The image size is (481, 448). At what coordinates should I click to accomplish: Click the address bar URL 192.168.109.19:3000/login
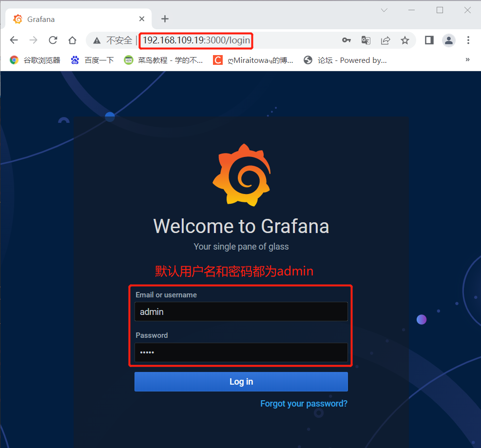(196, 40)
